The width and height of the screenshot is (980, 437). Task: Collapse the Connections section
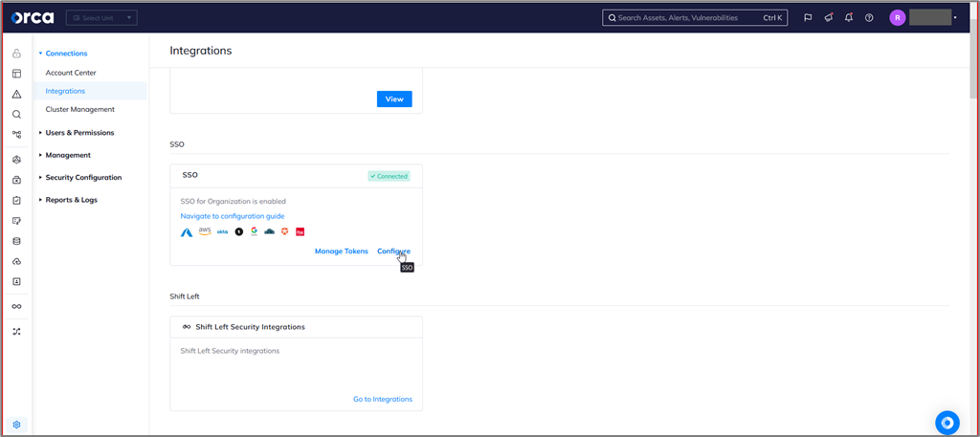pos(66,54)
